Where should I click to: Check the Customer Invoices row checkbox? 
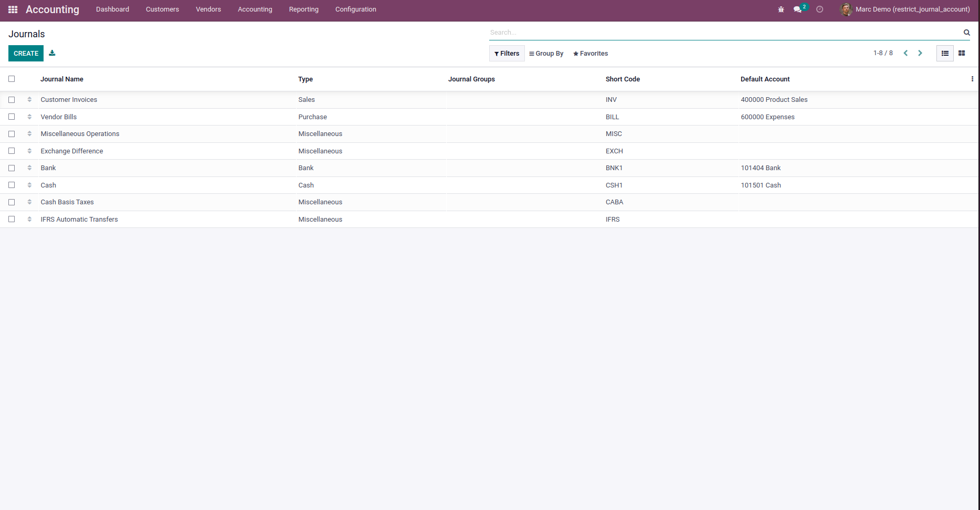[12, 100]
